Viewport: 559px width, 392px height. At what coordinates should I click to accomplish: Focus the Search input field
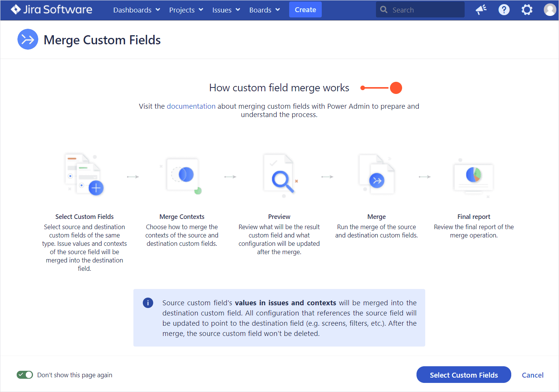(x=420, y=9)
